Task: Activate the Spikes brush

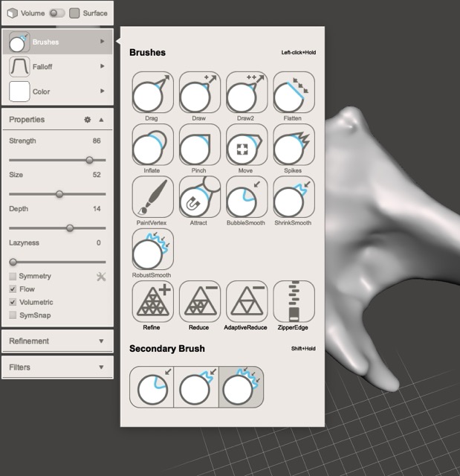Action: coord(293,145)
